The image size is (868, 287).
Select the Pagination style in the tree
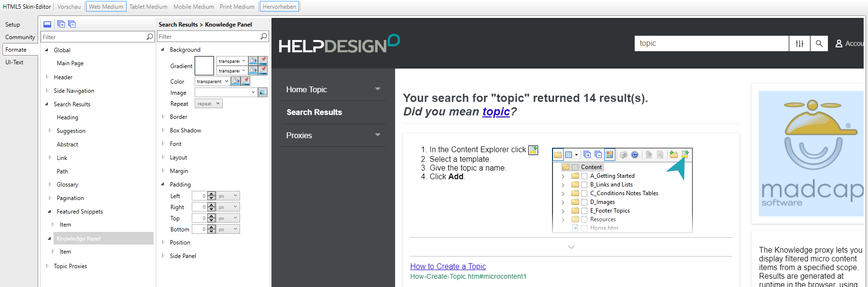(x=70, y=198)
